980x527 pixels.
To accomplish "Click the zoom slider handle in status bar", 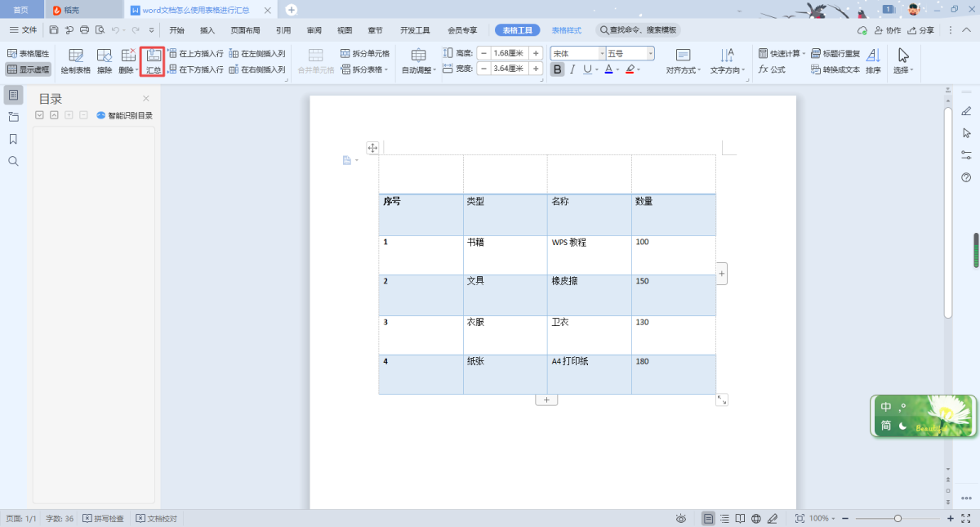I will pos(898,519).
